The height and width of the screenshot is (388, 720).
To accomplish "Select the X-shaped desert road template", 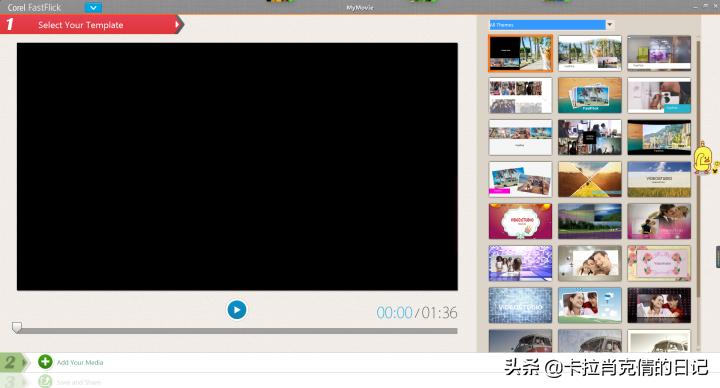I will [590, 179].
